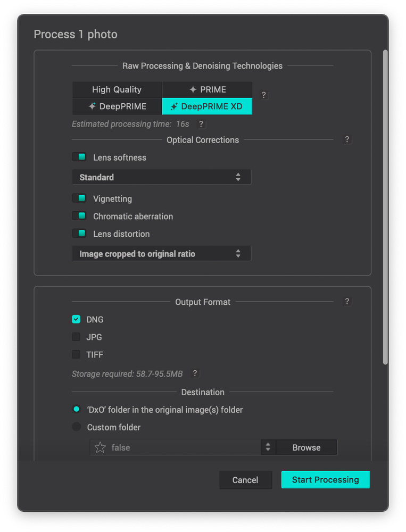Check the TIFF output format box
406x532 pixels.
(x=76, y=354)
